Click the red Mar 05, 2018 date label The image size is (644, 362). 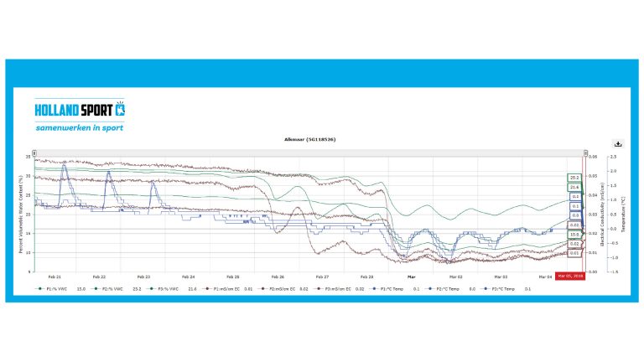[569, 277]
